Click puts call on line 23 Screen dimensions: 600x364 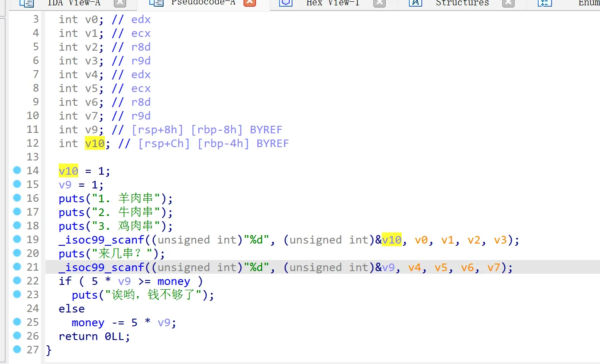tap(85, 295)
